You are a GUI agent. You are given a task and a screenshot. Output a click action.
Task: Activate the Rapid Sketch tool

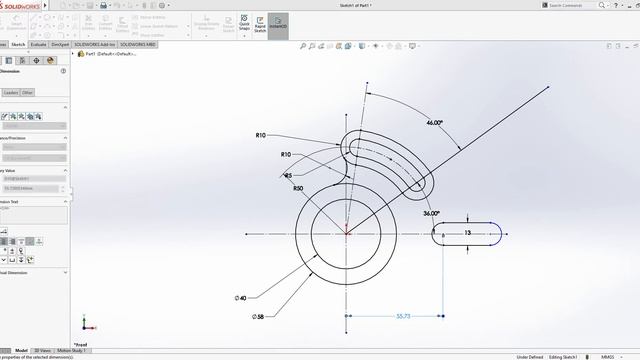click(260, 24)
